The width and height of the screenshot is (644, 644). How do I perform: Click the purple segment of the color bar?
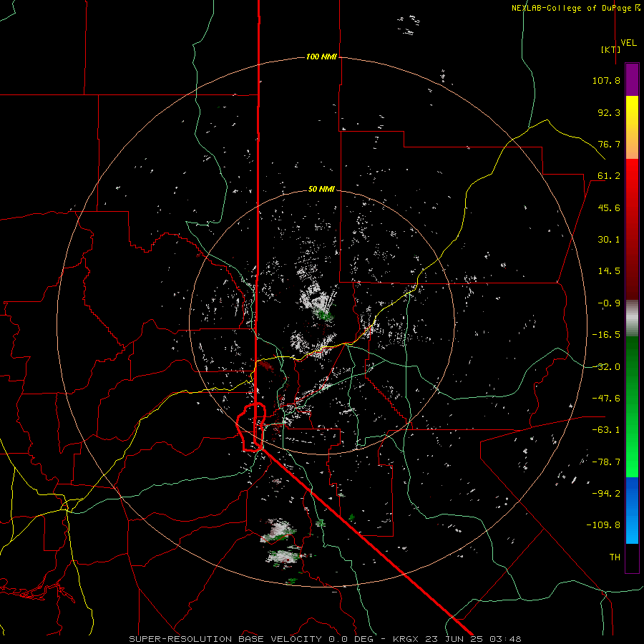pos(632,79)
